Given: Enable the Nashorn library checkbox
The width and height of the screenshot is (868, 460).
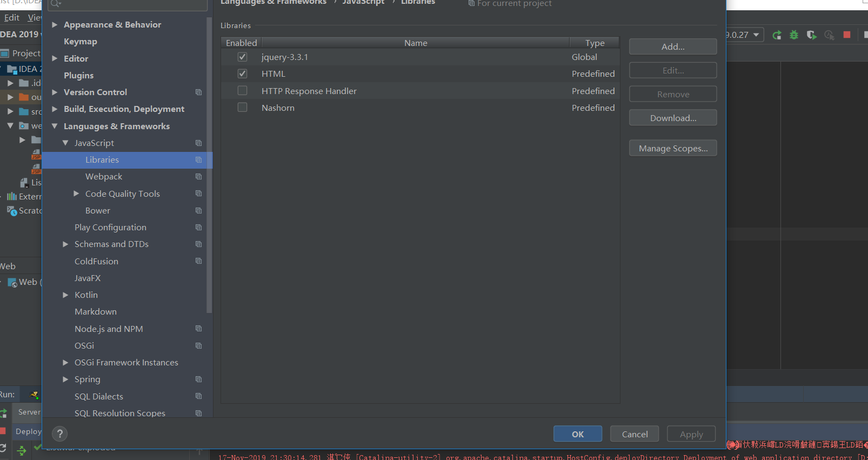Looking at the screenshot, I should coord(242,107).
